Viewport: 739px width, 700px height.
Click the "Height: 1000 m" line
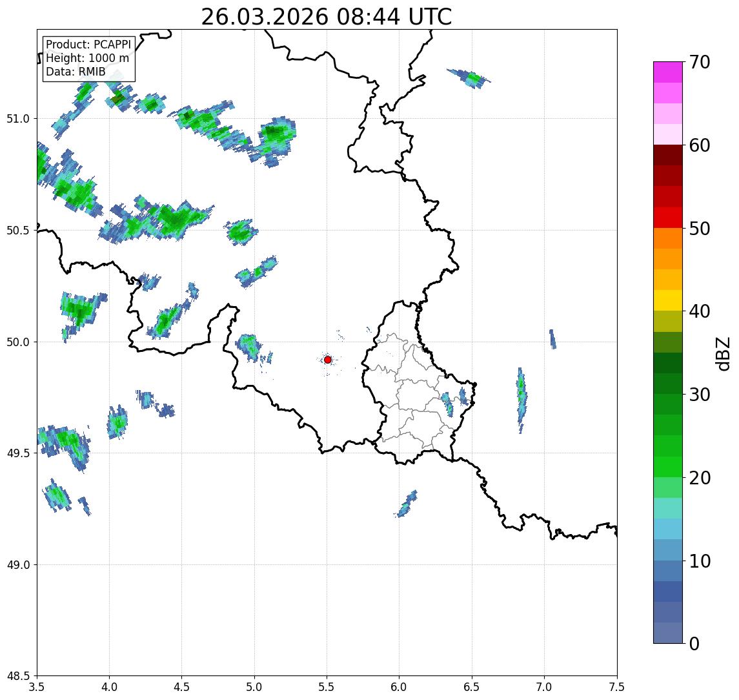(87, 58)
